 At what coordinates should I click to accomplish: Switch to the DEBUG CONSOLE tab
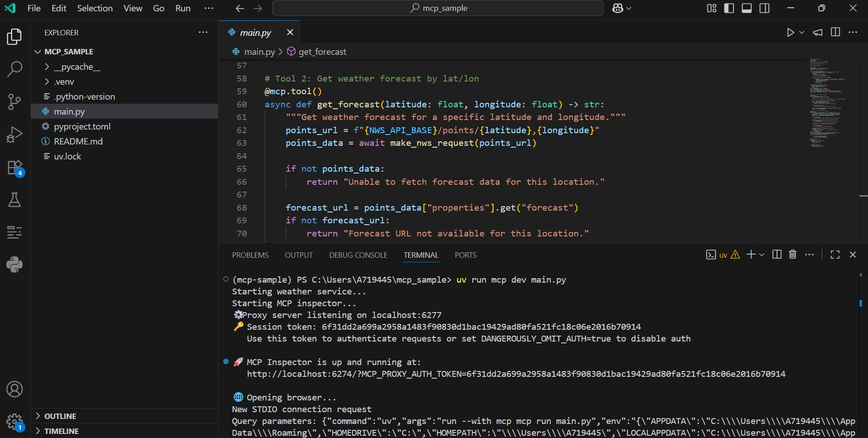point(358,255)
